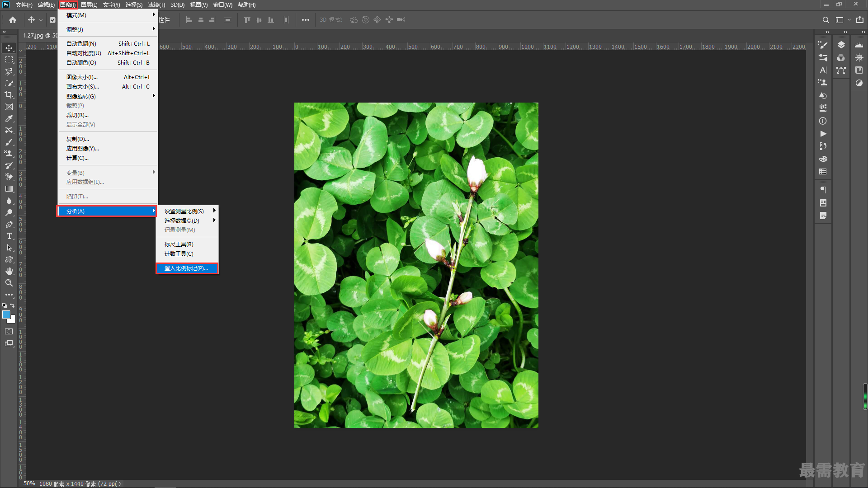This screenshot has height=488, width=868.
Task: Choose Count Tool (计数工具) item
Action: [187, 254]
